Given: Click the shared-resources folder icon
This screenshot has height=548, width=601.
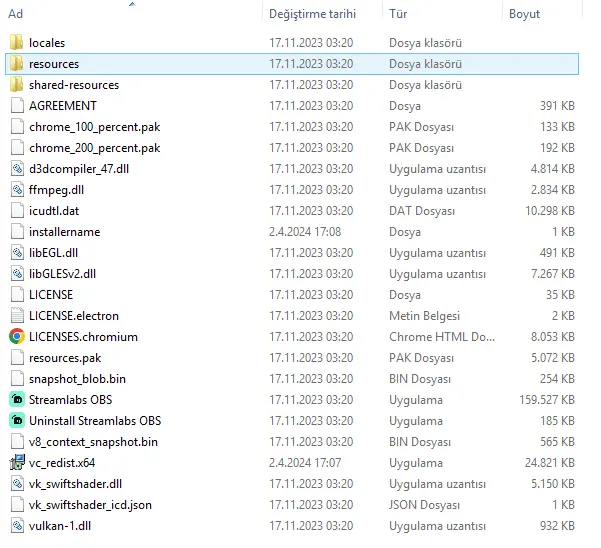Looking at the screenshot, I should click(16, 85).
